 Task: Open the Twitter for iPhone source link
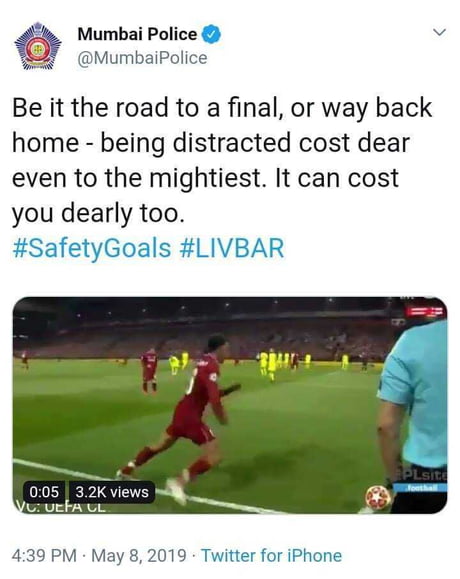pos(271,556)
